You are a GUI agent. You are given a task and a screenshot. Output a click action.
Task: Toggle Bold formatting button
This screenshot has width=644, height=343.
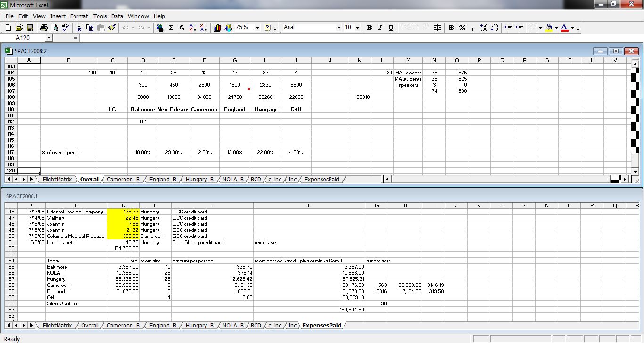click(369, 28)
